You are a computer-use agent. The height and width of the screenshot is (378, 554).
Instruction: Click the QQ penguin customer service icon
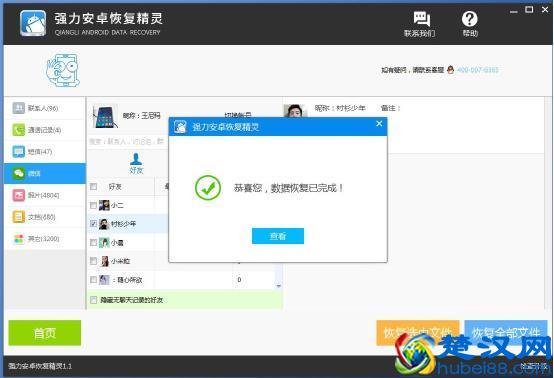(450, 70)
